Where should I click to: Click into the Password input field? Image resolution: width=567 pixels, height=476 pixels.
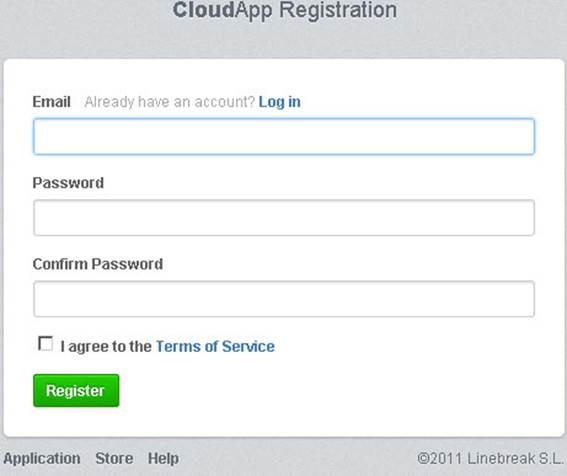[284, 217]
